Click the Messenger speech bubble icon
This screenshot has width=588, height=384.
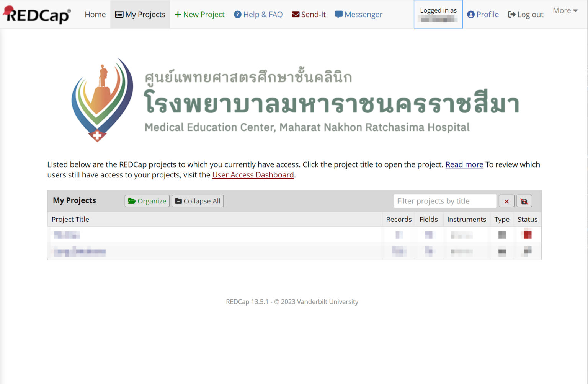(x=339, y=14)
